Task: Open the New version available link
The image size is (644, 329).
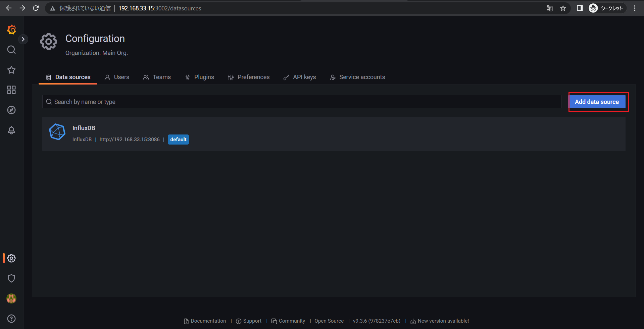Action: click(x=443, y=321)
